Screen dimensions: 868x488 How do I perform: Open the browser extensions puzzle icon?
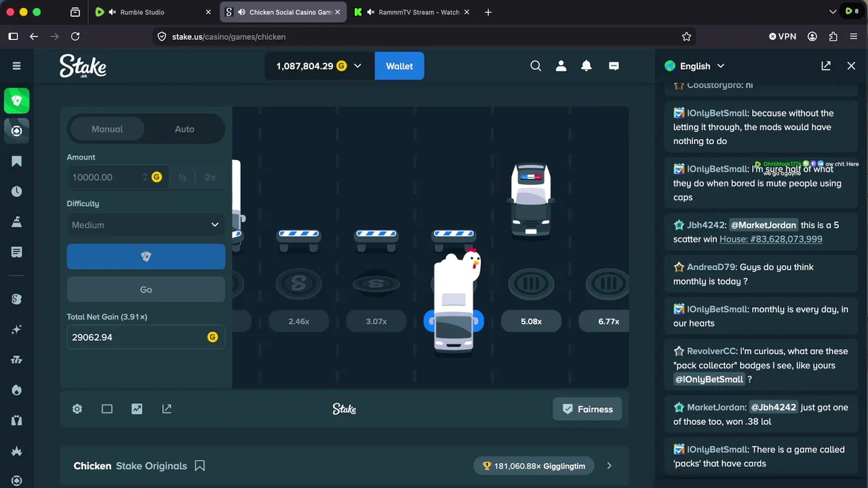[833, 37]
